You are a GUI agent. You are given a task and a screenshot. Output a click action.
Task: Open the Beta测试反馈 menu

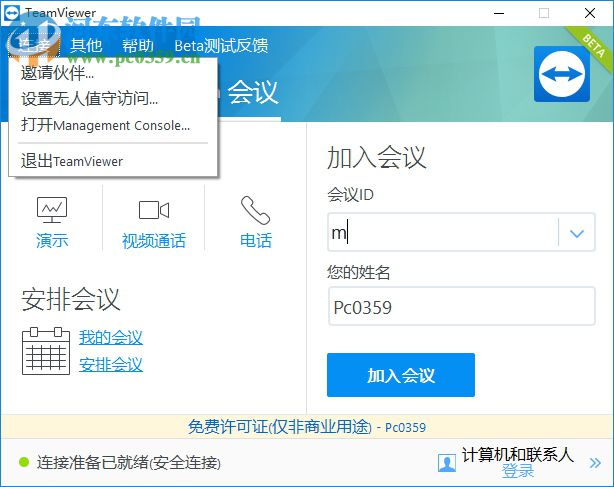pos(221,46)
